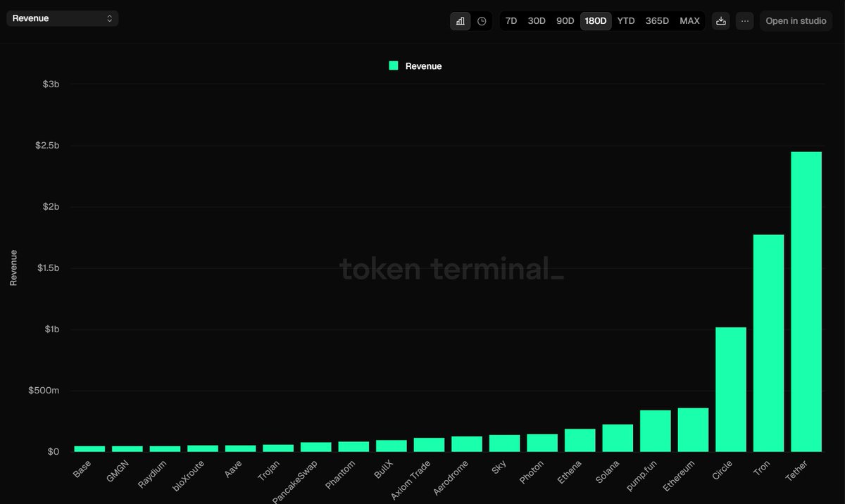Click the pump.fun revenue bar
This screenshot has height=504, width=845.
tap(656, 431)
